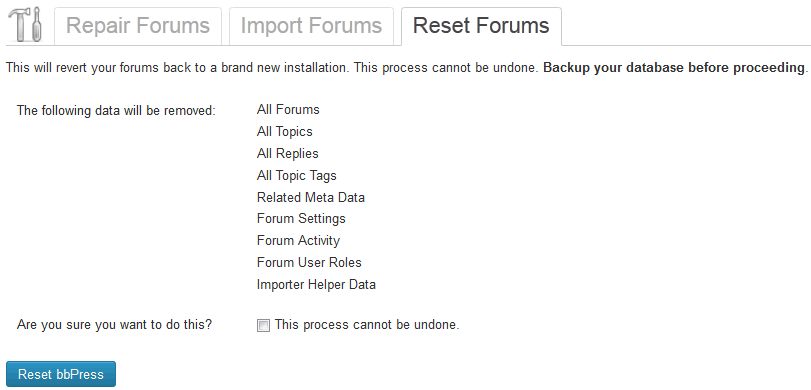Select the Reset Forums tab
811x390 pixels.
click(x=481, y=26)
